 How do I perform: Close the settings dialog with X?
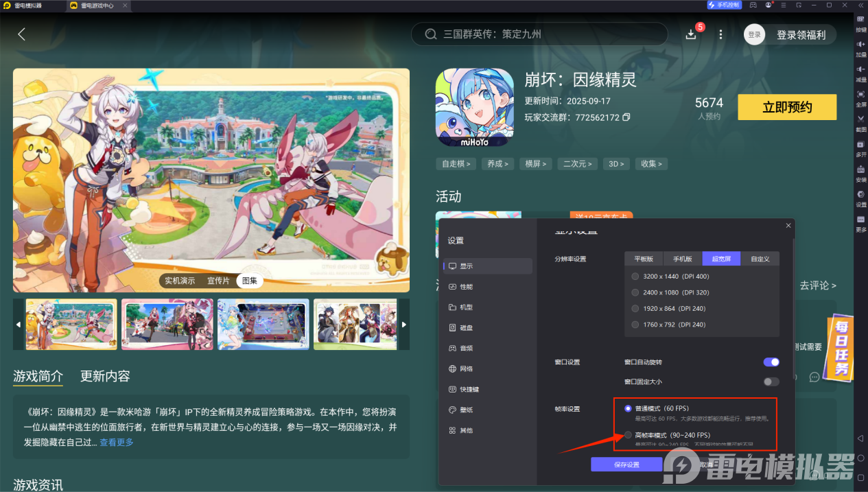(x=788, y=225)
